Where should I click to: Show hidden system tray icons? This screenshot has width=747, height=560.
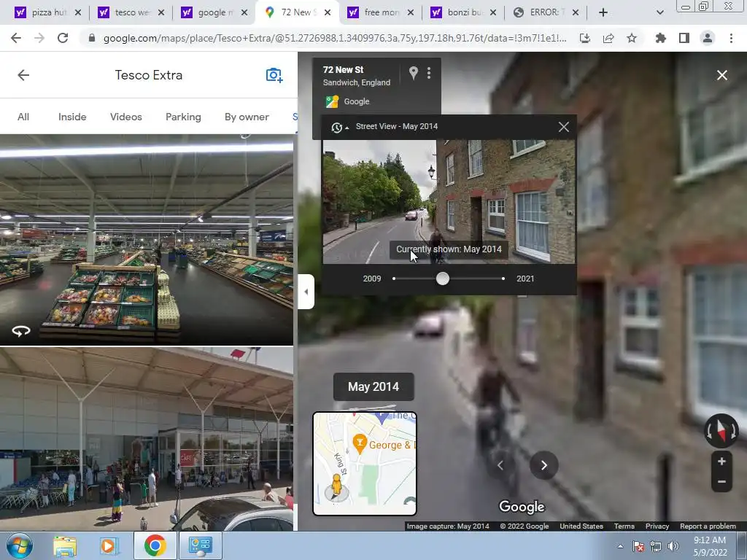coord(620,546)
